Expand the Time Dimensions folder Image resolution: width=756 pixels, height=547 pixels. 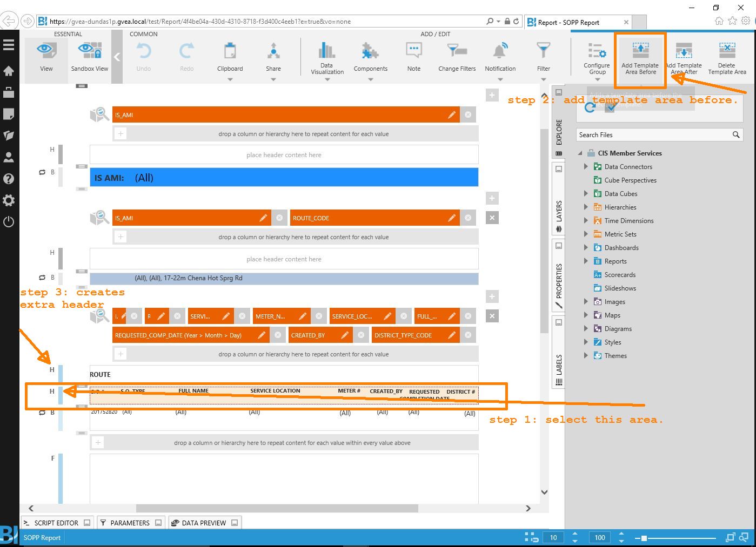pyautogui.click(x=586, y=221)
